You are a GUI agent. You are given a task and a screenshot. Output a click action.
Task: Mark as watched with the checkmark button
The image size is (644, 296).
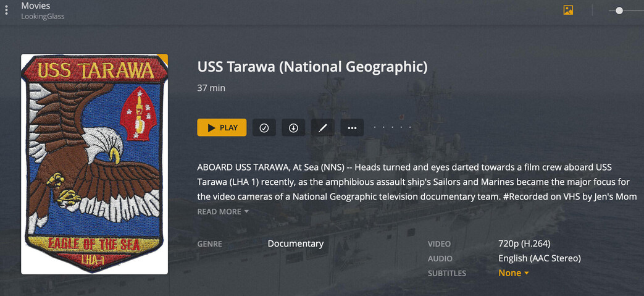[x=264, y=127]
